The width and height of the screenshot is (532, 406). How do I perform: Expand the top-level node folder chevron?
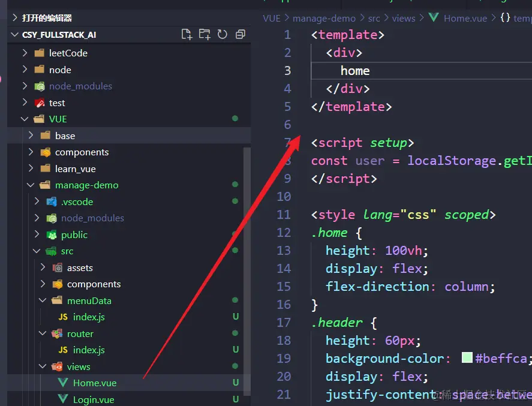pyautogui.click(x=25, y=69)
